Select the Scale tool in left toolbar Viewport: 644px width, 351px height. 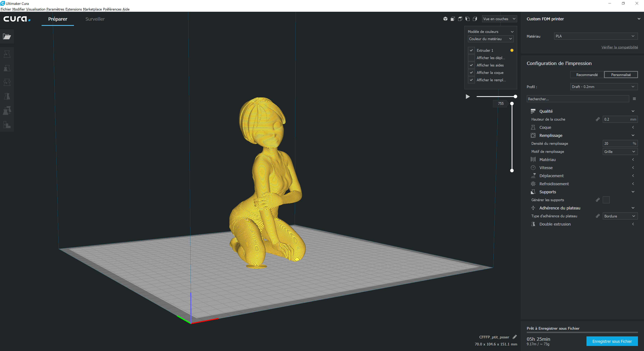point(7,68)
